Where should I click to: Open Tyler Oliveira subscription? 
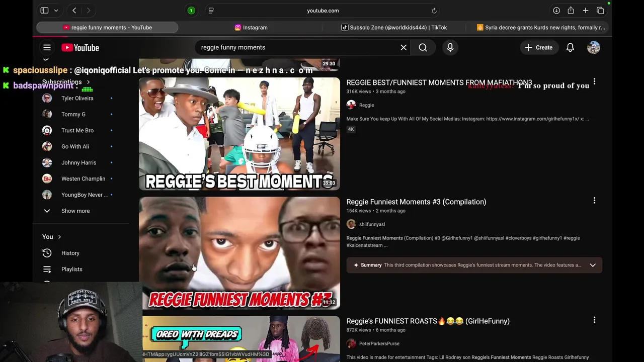[x=77, y=98]
